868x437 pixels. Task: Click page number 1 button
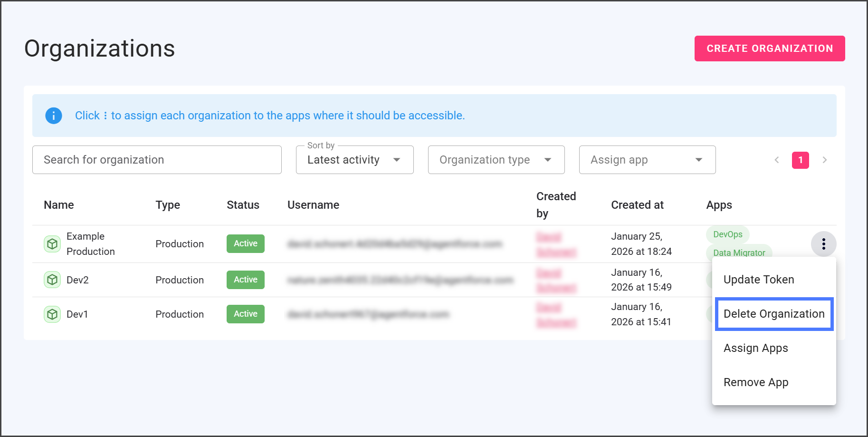click(x=800, y=160)
